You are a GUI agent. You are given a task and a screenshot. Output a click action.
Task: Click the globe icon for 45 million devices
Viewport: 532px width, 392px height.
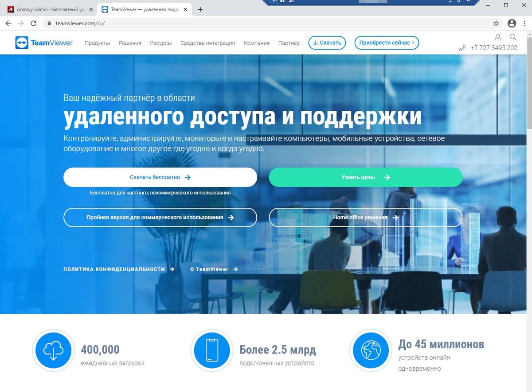[x=371, y=350]
